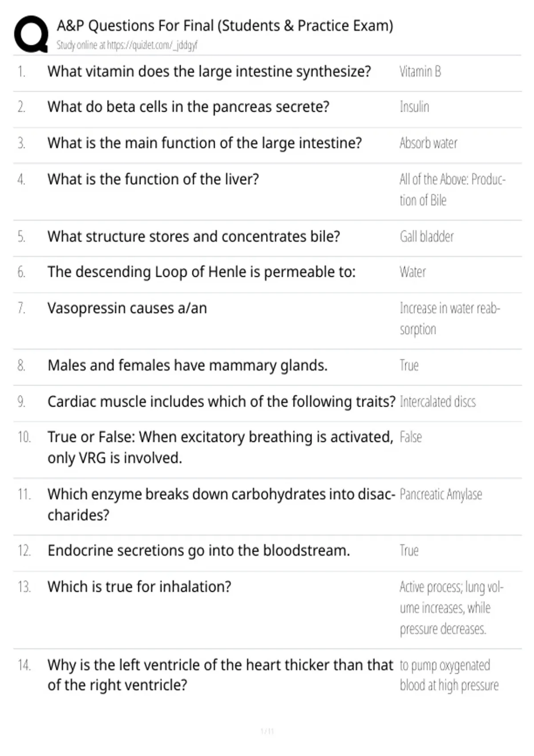Select the Pancreatic Amylase answer
The height and width of the screenshot is (756, 534).
[441, 495]
